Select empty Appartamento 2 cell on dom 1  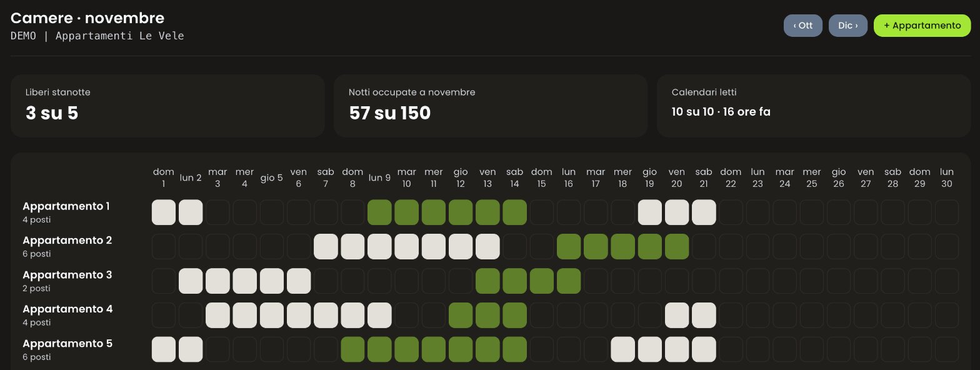click(x=164, y=246)
